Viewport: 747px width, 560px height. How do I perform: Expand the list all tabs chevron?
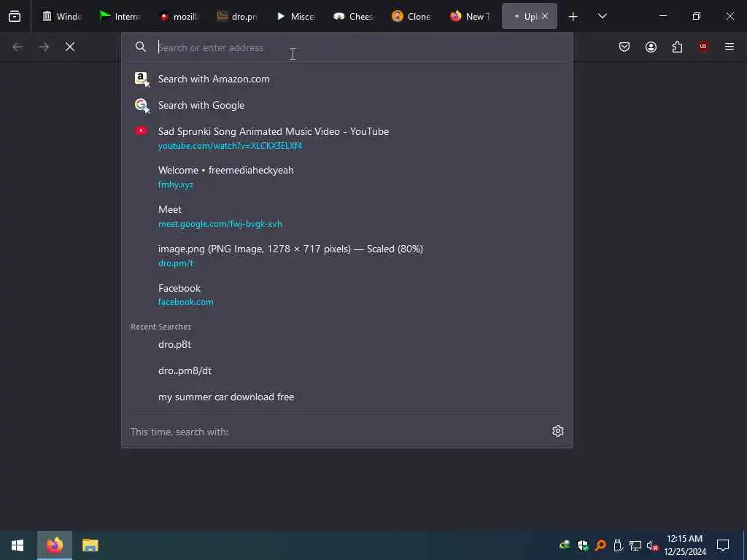click(602, 16)
